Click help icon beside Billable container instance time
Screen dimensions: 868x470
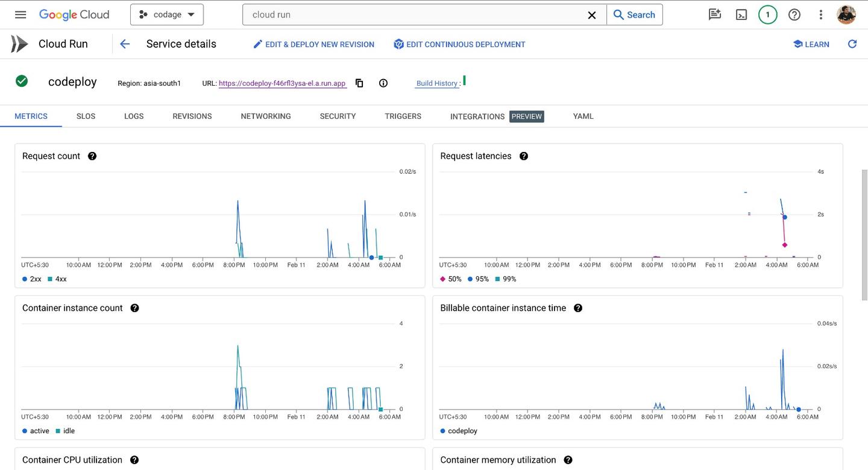coord(578,308)
